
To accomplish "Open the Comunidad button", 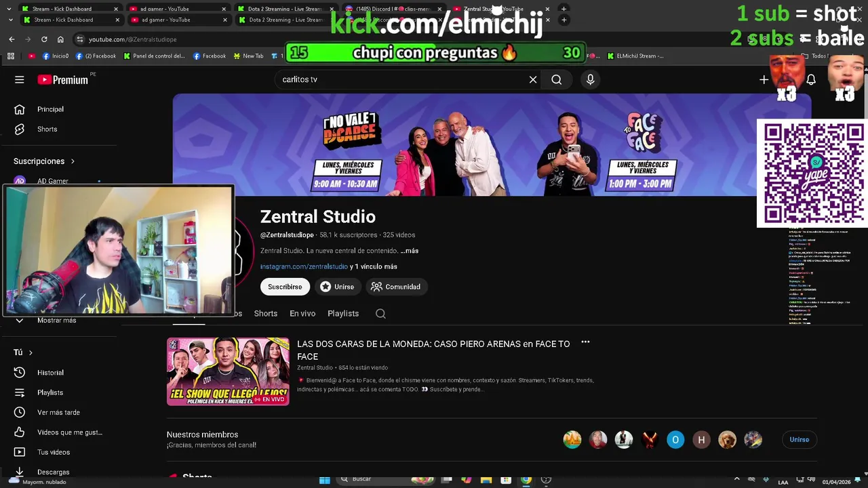I will tap(396, 287).
